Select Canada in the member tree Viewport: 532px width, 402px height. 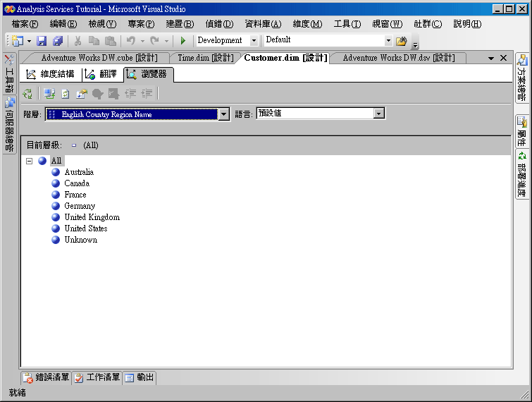(x=77, y=183)
